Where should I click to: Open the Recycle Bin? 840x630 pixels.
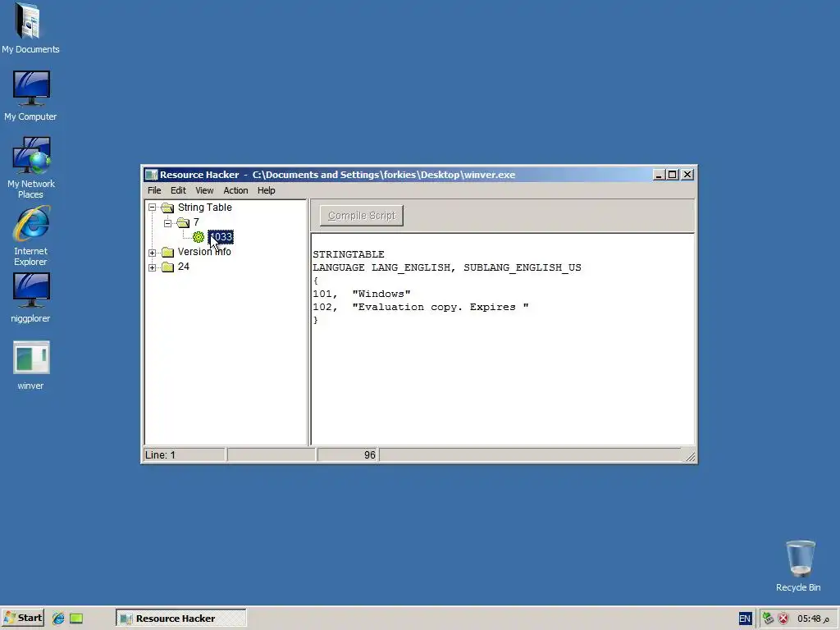[x=798, y=565]
